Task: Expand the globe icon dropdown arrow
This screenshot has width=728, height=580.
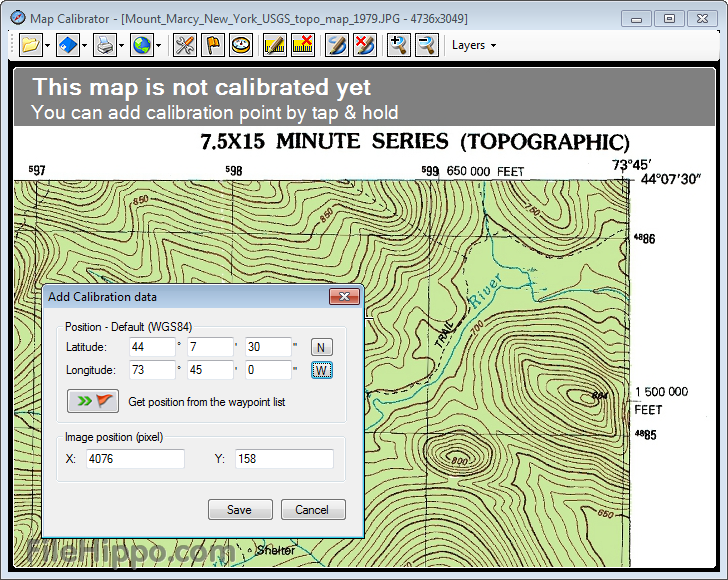Action: coord(159,46)
